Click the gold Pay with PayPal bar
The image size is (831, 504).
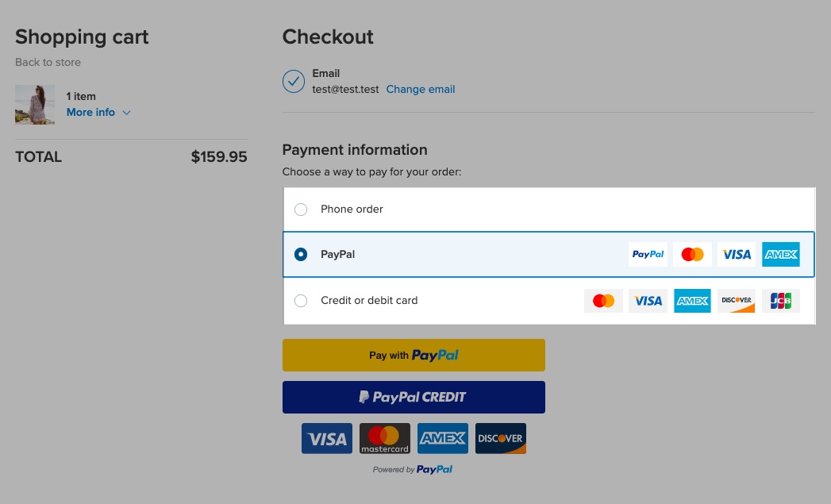pos(413,355)
